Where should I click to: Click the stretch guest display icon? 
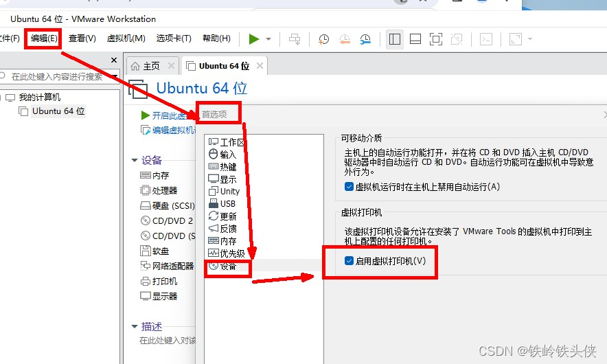click(x=516, y=39)
